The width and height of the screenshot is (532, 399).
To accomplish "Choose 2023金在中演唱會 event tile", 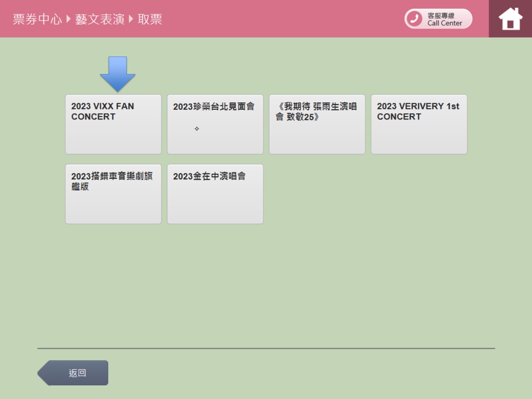I will tap(215, 194).
